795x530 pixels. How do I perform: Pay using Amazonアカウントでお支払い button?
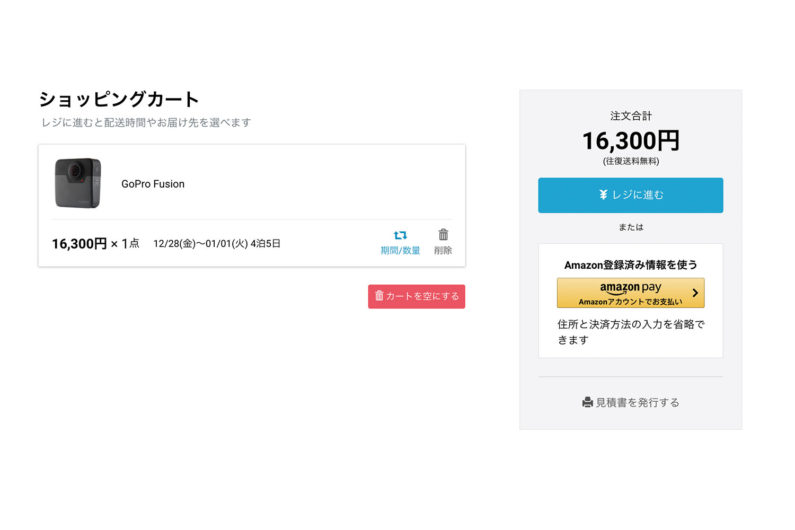[x=630, y=293]
